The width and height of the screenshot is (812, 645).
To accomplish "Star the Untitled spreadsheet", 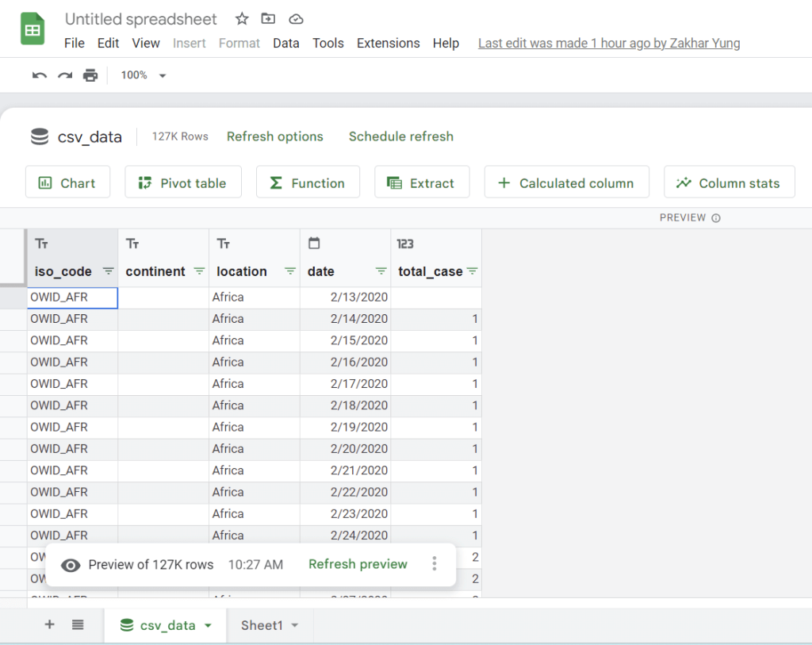I will tap(241, 18).
